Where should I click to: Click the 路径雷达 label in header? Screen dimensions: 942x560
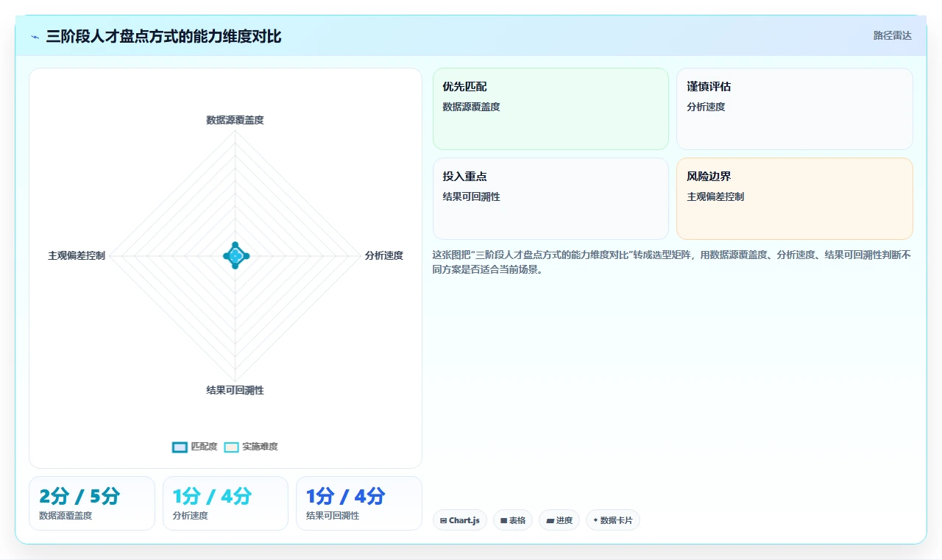[892, 35]
